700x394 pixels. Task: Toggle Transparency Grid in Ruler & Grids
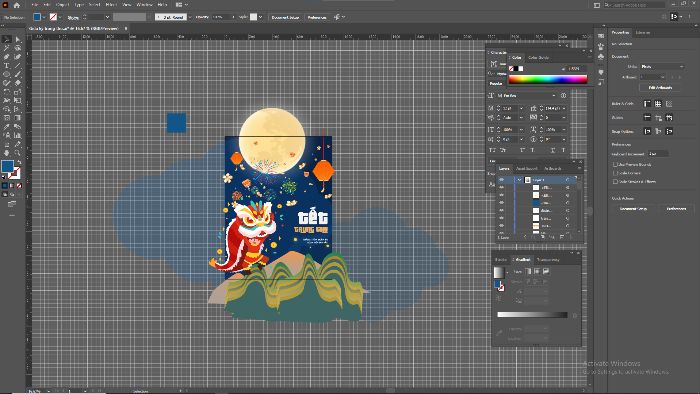click(x=669, y=104)
